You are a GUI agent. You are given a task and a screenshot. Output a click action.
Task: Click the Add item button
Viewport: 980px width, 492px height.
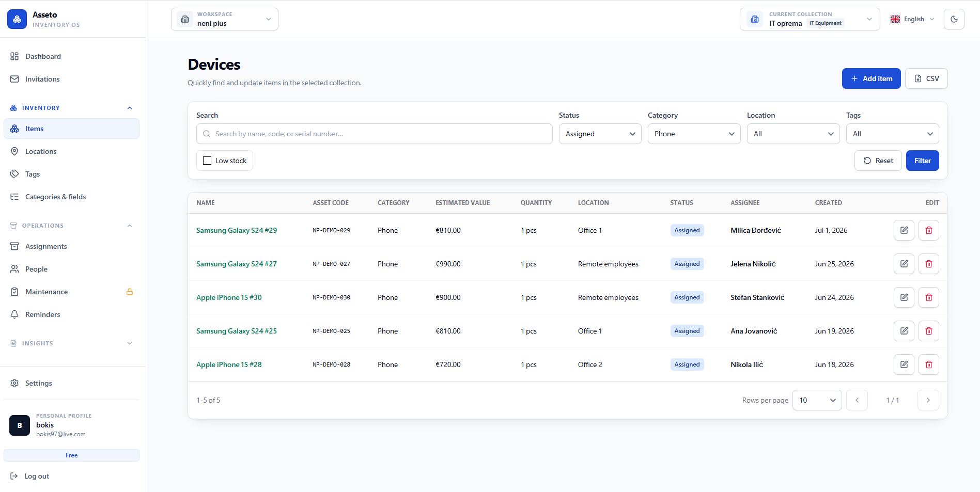point(871,78)
